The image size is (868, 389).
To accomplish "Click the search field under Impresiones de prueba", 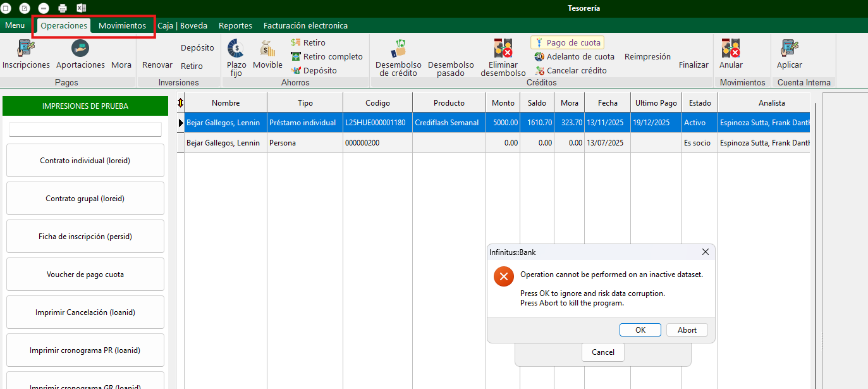I will pos(85,129).
